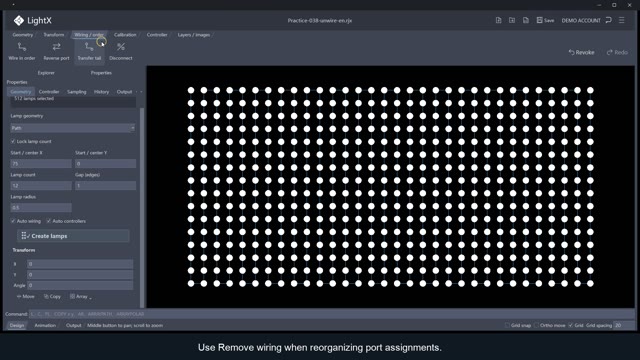Open the Calibration ribbon tab
Image resolution: width=640 pixels, height=360 pixels.
tap(125, 35)
